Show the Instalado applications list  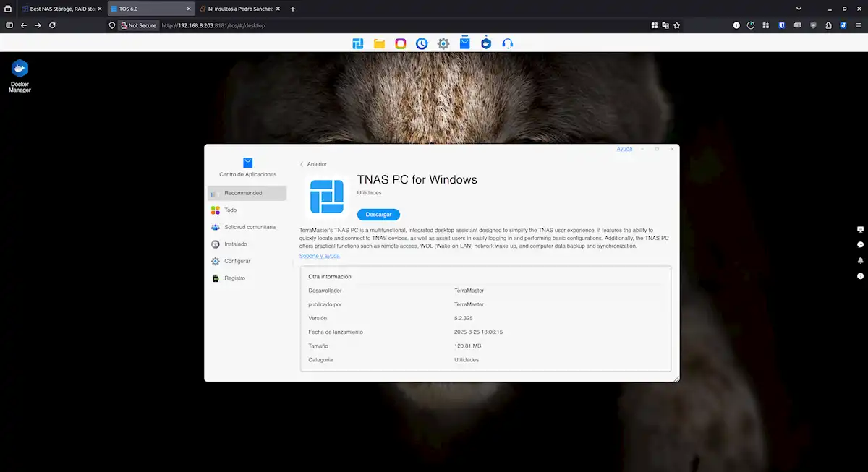[x=235, y=244]
